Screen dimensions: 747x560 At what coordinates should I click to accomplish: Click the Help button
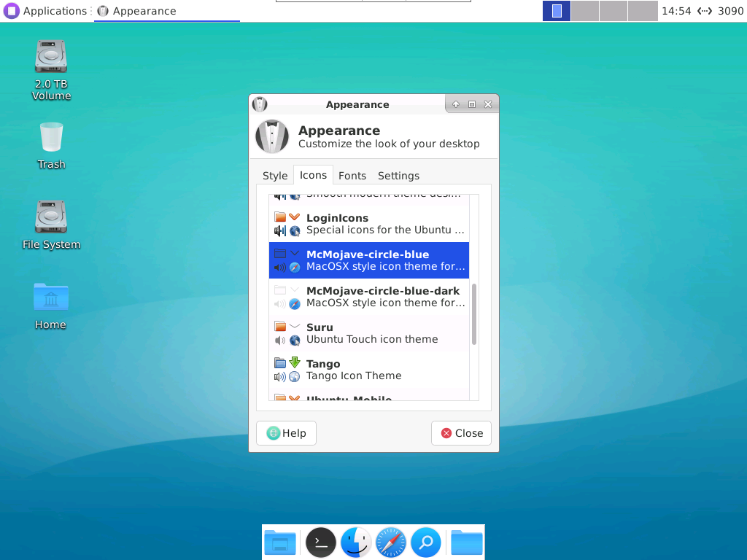(x=286, y=433)
